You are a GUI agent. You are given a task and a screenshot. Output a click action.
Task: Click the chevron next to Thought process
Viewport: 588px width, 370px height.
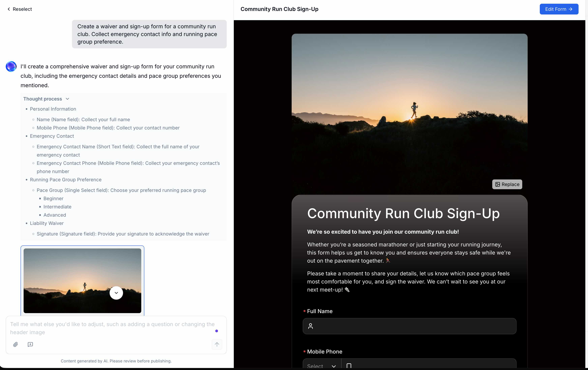tap(67, 99)
